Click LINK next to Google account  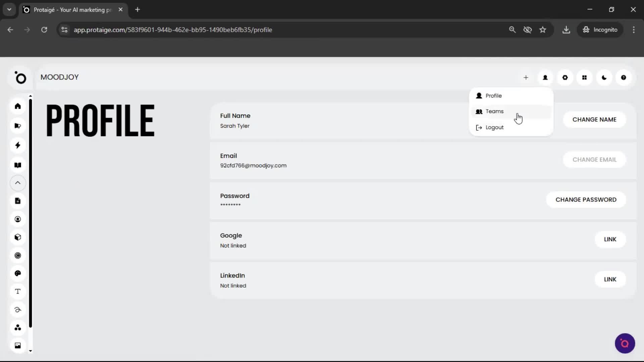click(610, 239)
